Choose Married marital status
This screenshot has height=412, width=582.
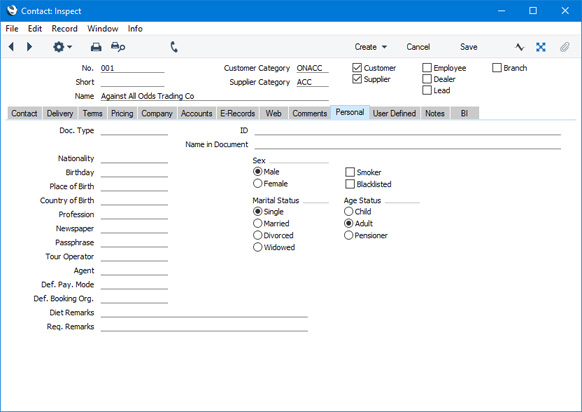click(x=258, y=223)
